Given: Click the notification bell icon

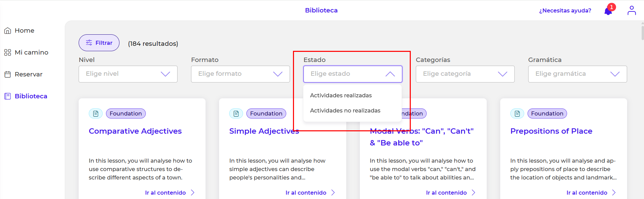Looking at the screenshot, I should [608, 11].
